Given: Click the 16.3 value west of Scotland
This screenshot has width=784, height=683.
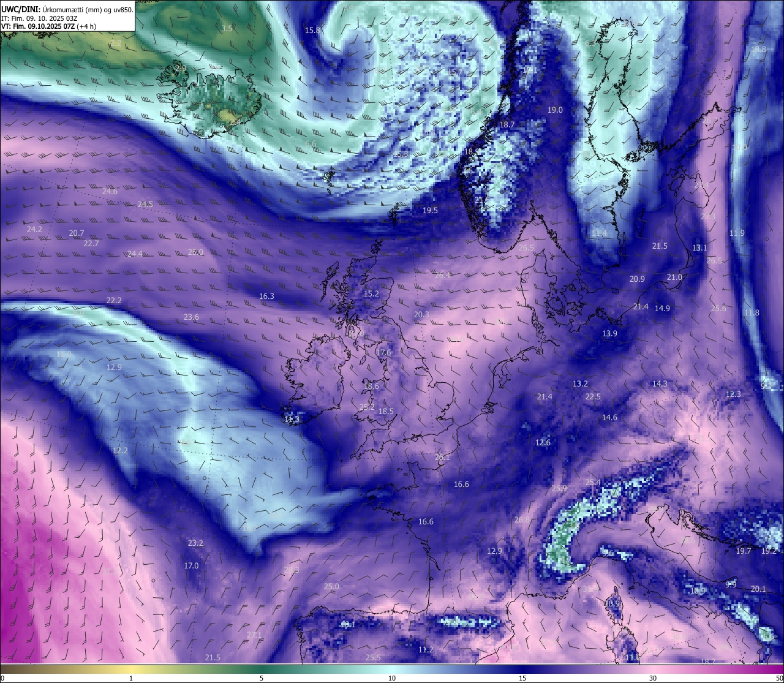Looking at the screenshot, I should click(266, 296).
